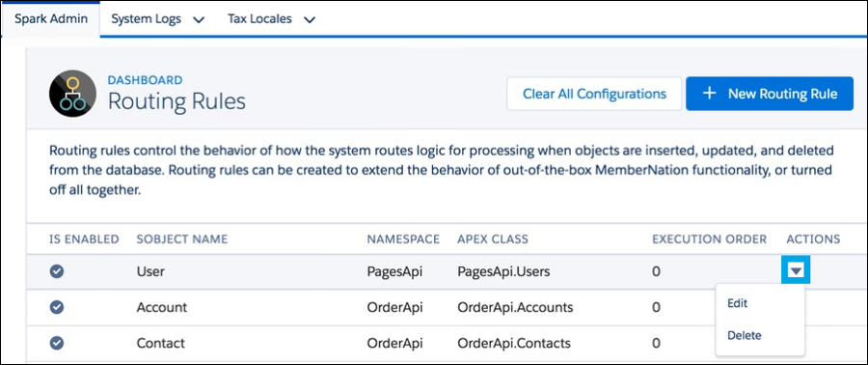
Task: Click execution order 0 in Contact row
Action: click(x=656, y=343)
